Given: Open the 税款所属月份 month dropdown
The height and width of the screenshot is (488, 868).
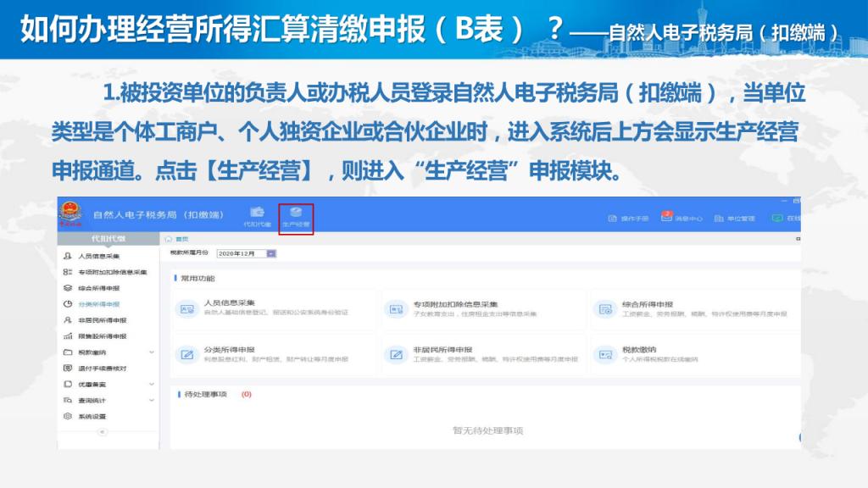Looking at the screenshot, I should [271, 253].
